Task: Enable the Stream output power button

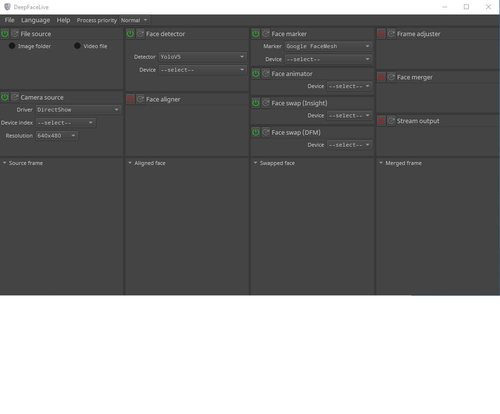Action: 381,121
